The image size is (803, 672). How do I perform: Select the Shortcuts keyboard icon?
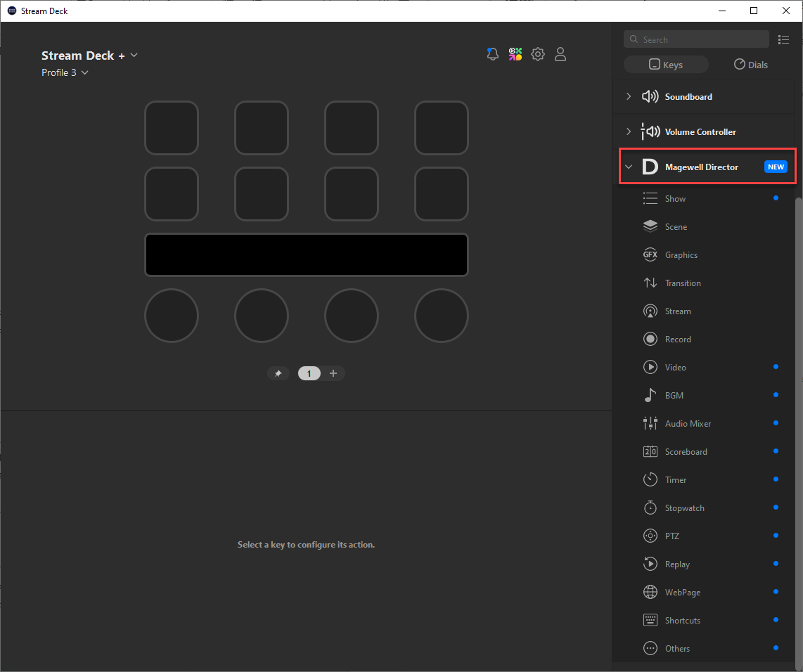(x=650, y=620)
